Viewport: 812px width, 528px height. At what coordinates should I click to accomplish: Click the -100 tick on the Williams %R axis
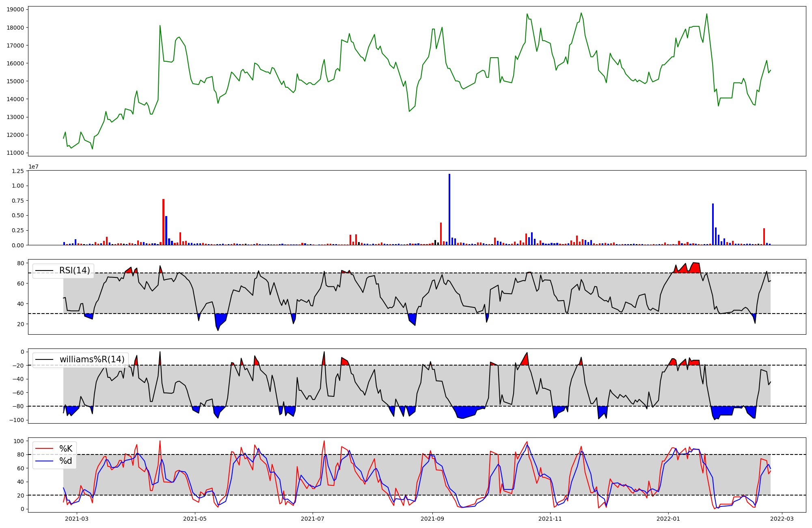coord(17,420)
